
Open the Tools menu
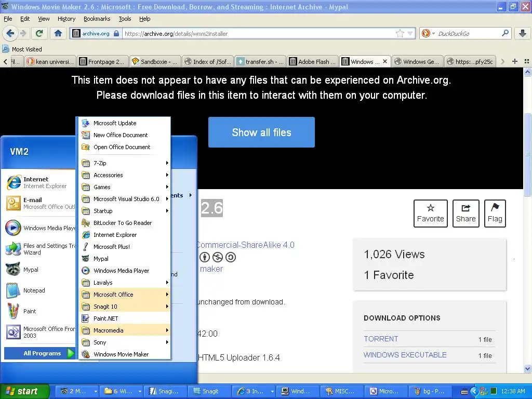[x=125, y=19]
